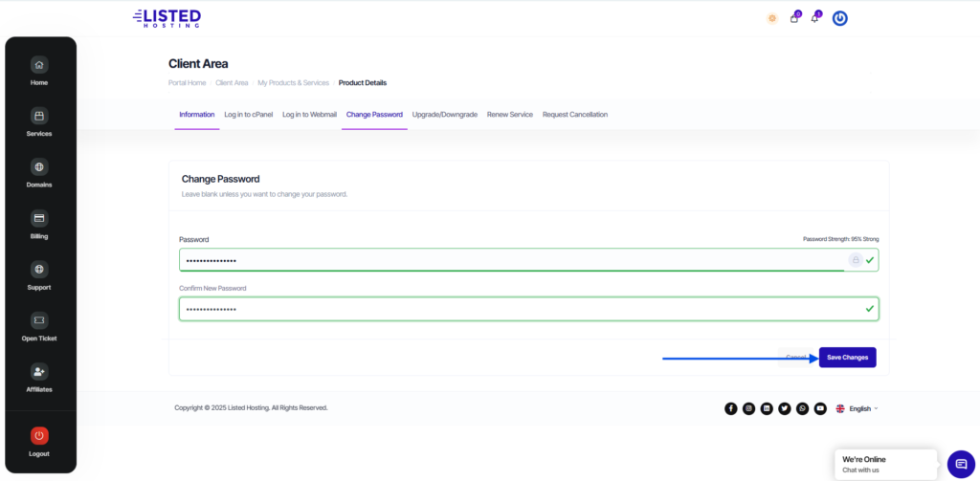Open the Upgrade/Downgrade tab

(444, 115)
